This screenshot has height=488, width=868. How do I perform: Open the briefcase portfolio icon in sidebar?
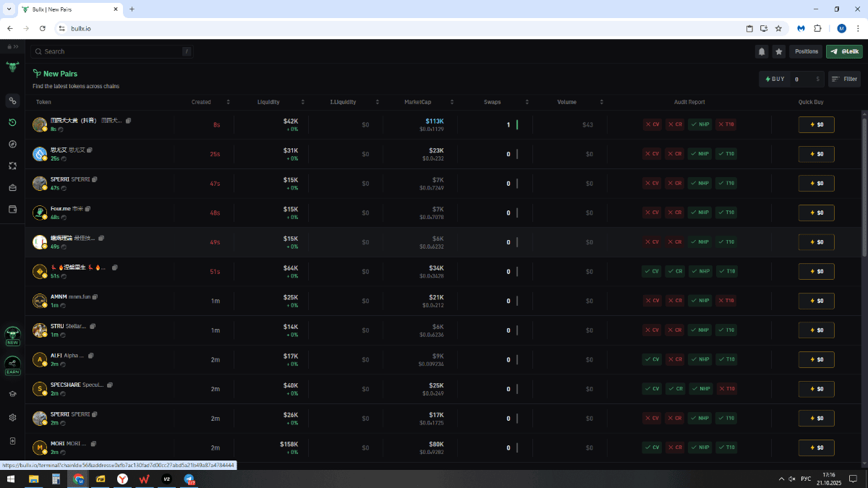point(12,188)
